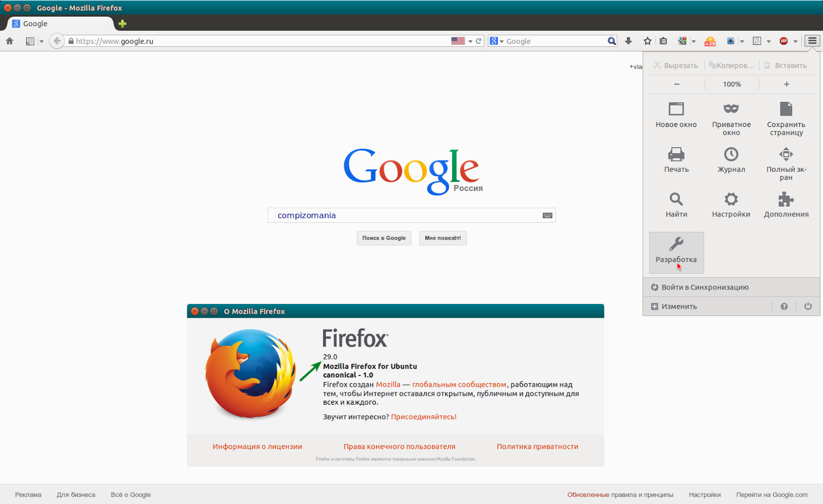The image size is (823, 504).
Task: Open Дополнения (Add-ons)
Action: click(786, 205)
